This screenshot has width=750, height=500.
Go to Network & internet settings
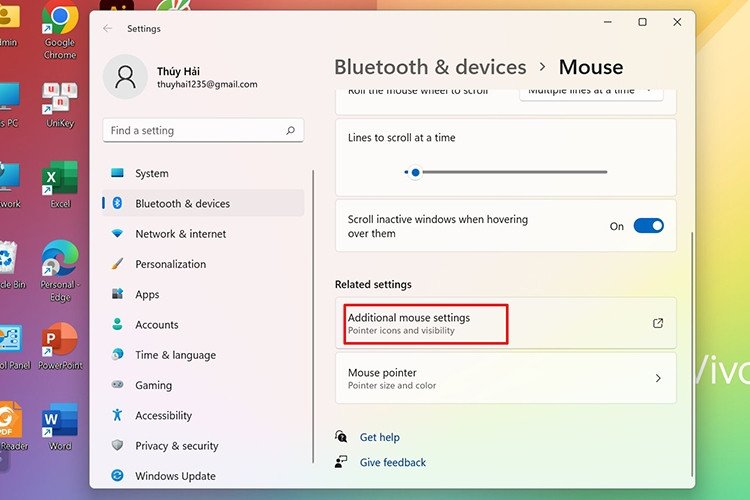[x=203, y=233]
